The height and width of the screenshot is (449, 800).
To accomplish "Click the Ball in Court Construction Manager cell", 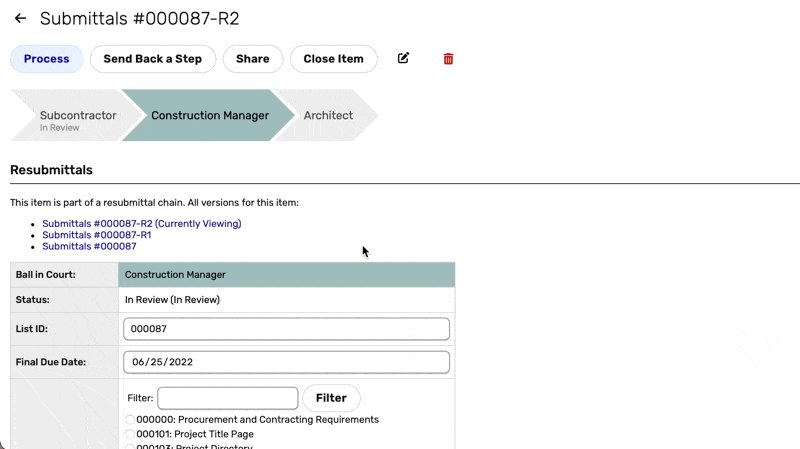I will 286,275.
